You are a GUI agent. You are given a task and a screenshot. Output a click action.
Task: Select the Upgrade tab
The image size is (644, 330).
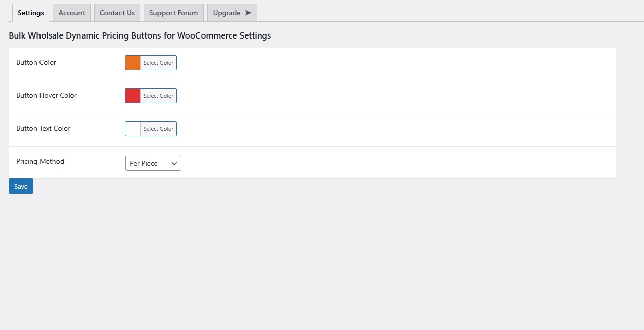[x=232, y=13]
